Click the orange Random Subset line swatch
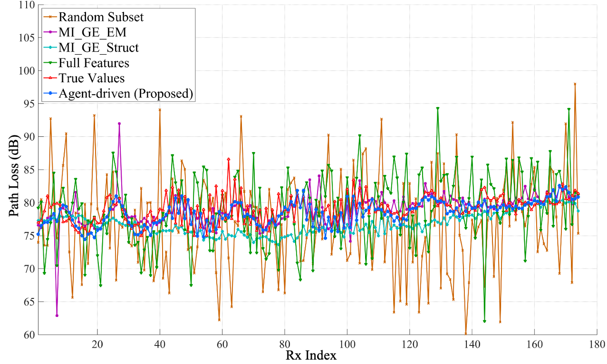This screenshot has height=364, width=607. (49, 18)
